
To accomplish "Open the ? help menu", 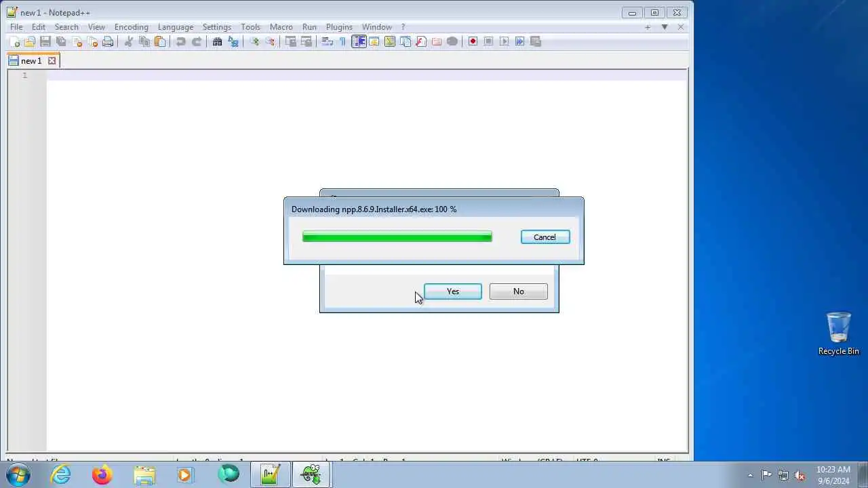I will click(x=403, y=27).
